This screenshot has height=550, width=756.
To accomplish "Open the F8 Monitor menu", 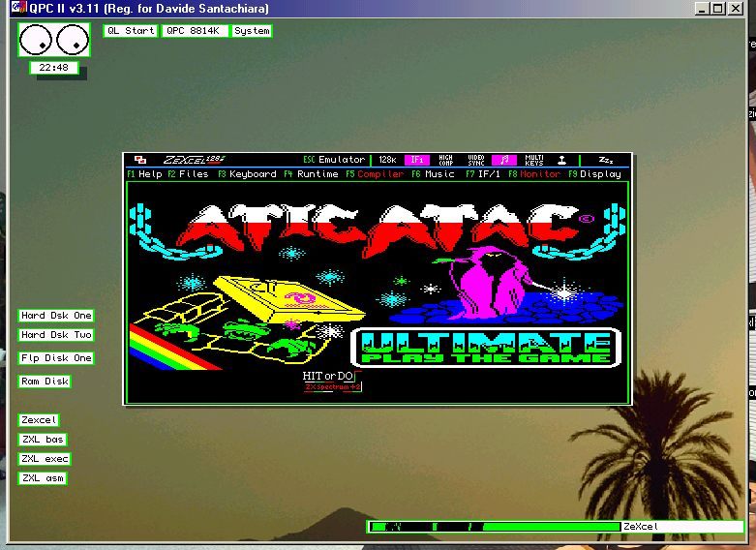I will click(534, 174).
